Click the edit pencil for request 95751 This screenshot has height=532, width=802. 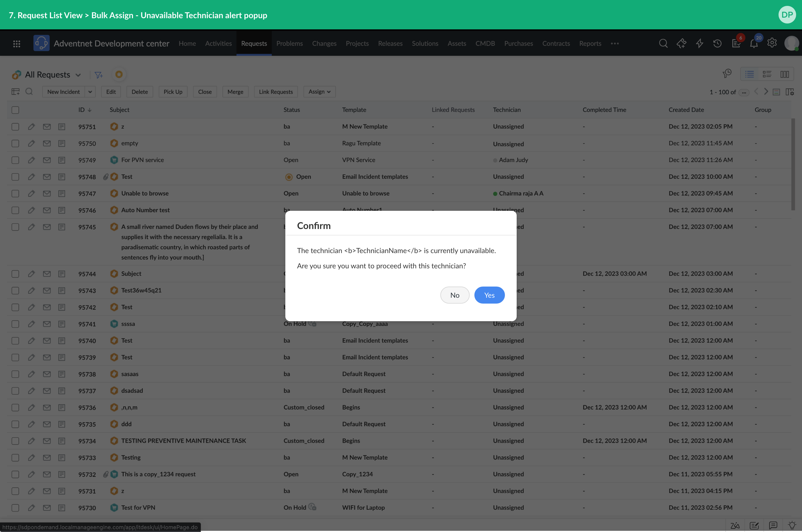(31, 127)
